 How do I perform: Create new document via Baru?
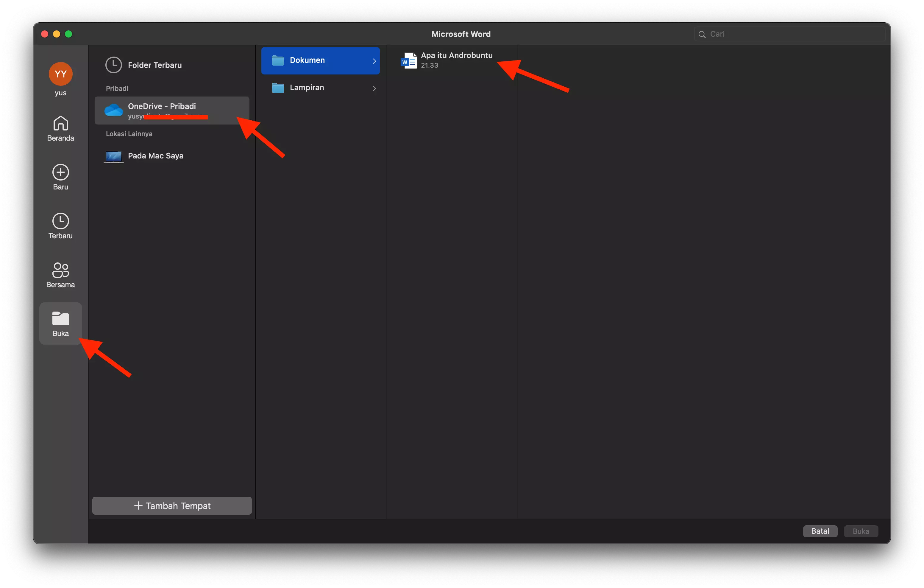[61, 178]
